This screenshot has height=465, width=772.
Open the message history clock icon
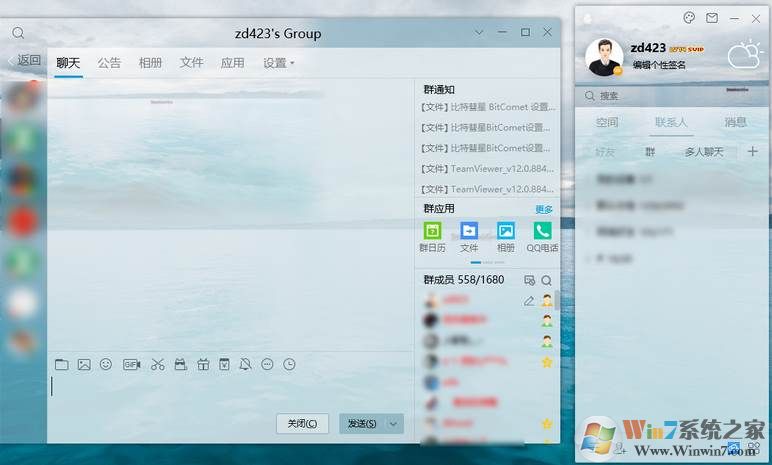pyautogui.click(x=290, y=365)
